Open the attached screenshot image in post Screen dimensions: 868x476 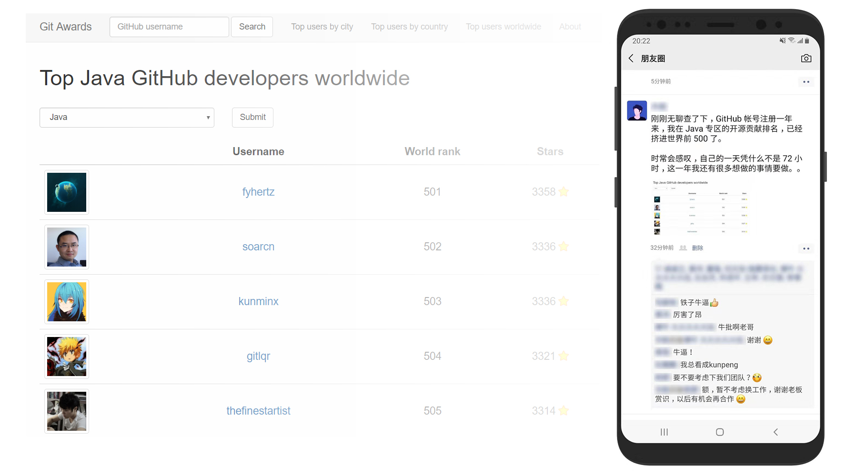point(700,208)
